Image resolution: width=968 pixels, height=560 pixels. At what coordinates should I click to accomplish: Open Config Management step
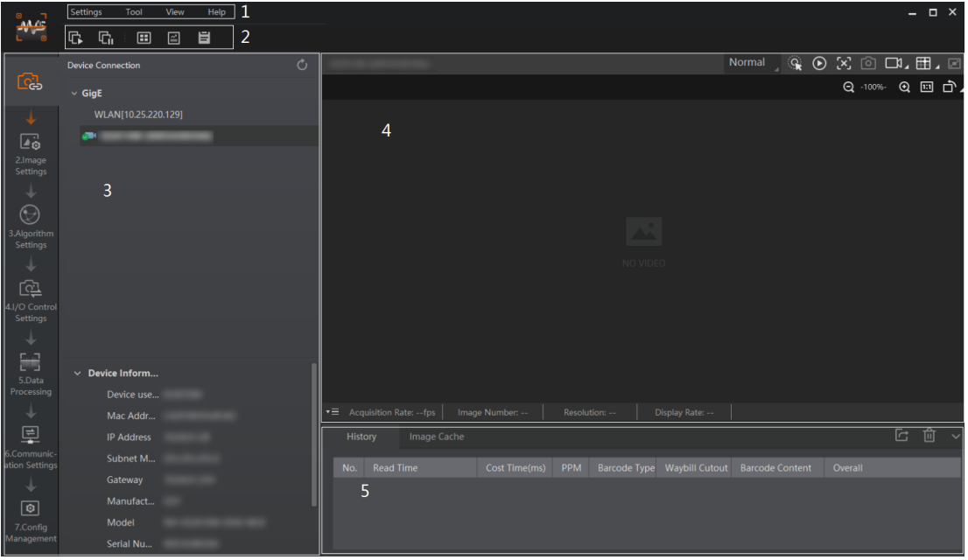[31, 521]
